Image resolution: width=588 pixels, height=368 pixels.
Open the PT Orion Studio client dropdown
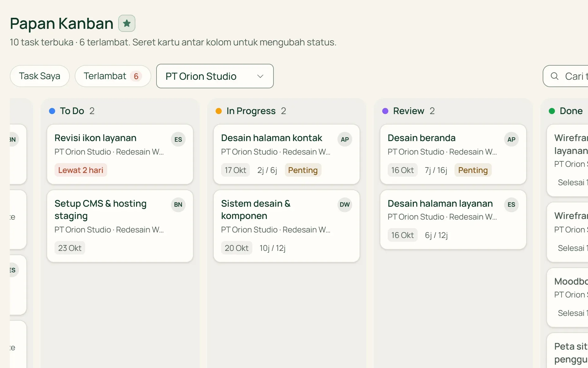(x=215, y=76)
